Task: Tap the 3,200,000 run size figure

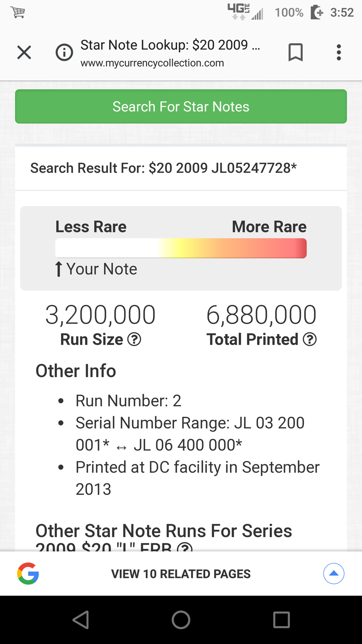Action: pyautogui.click(x=101, y=315)
